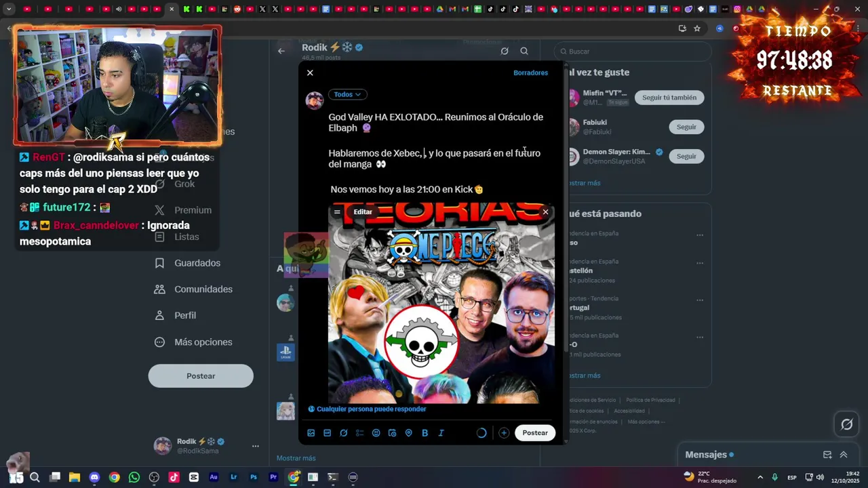Follow Fabiuki
This screenshot has width=868, height=488.
pyautogui.click(x=686, y=127)
